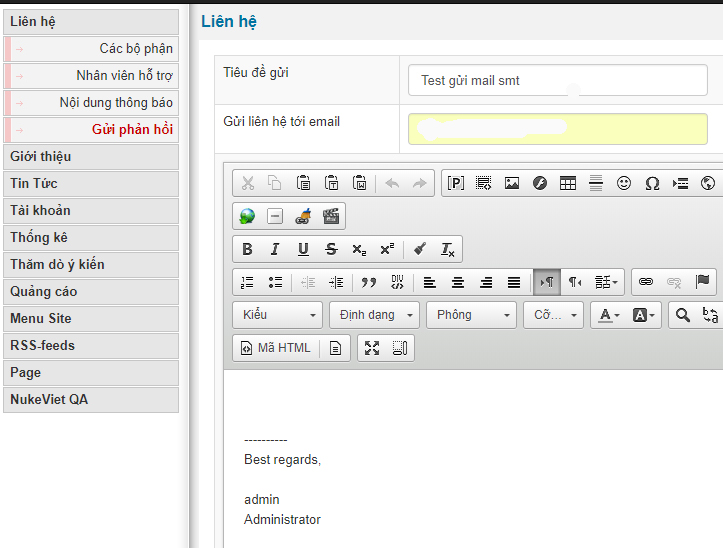Toggle underline formatting
This screenshot has height=548, width=723.
(x=303, y=249)
